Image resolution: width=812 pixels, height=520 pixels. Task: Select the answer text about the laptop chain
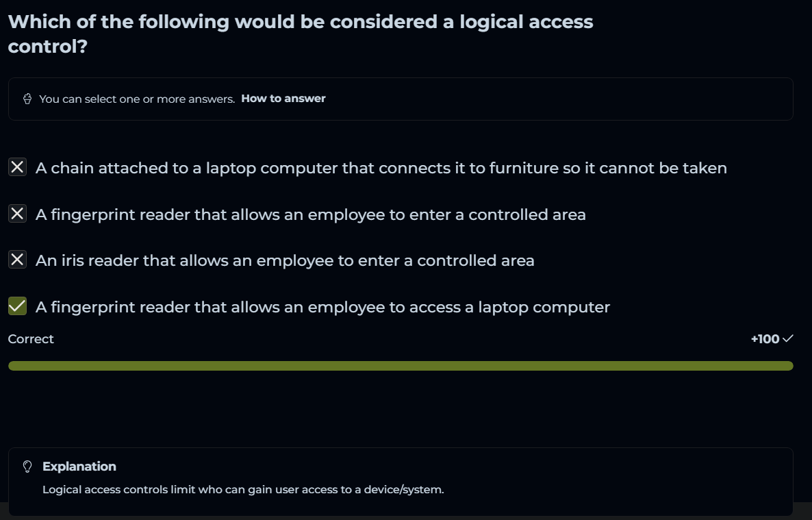(x=381, y=168)
